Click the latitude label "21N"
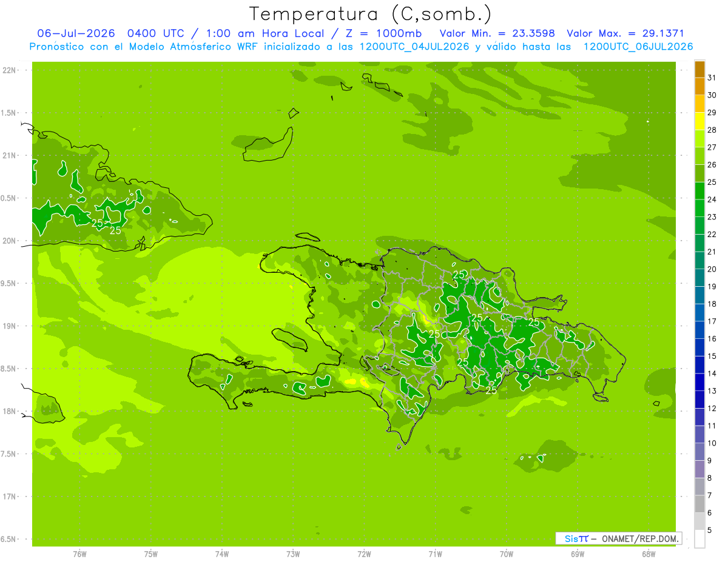 (9, 156)
